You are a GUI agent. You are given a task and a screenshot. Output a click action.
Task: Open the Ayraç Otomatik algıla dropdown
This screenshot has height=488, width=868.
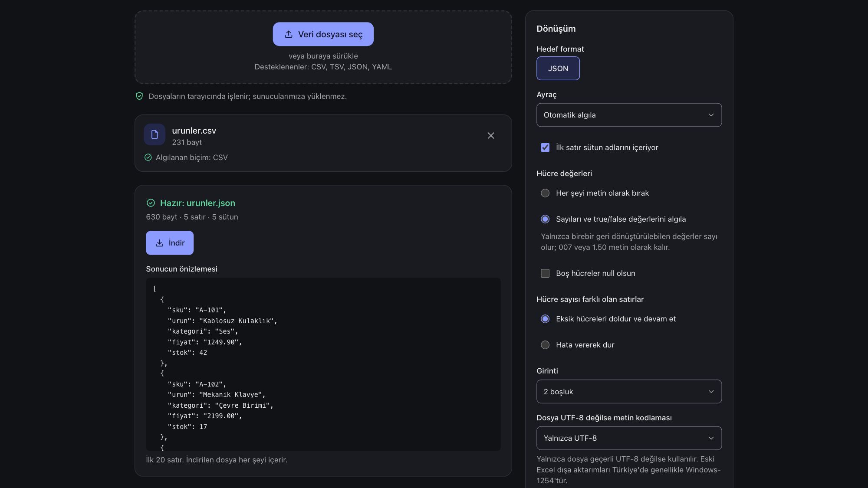[x=629, y=115]
